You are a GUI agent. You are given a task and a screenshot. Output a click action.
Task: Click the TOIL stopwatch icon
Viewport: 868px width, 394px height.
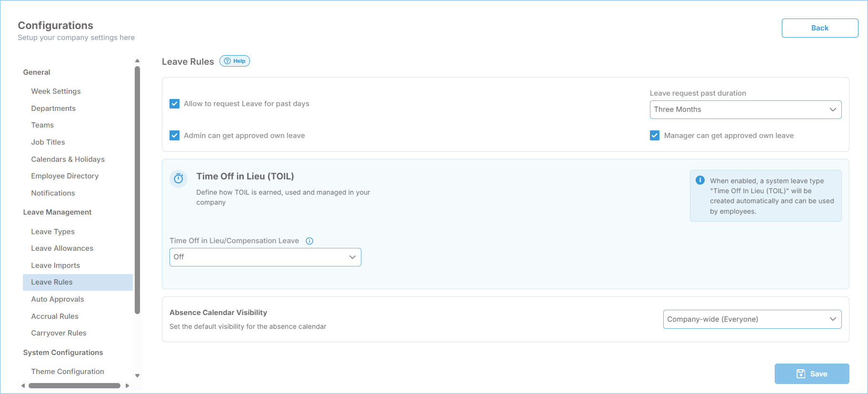[x=179, y=178]
